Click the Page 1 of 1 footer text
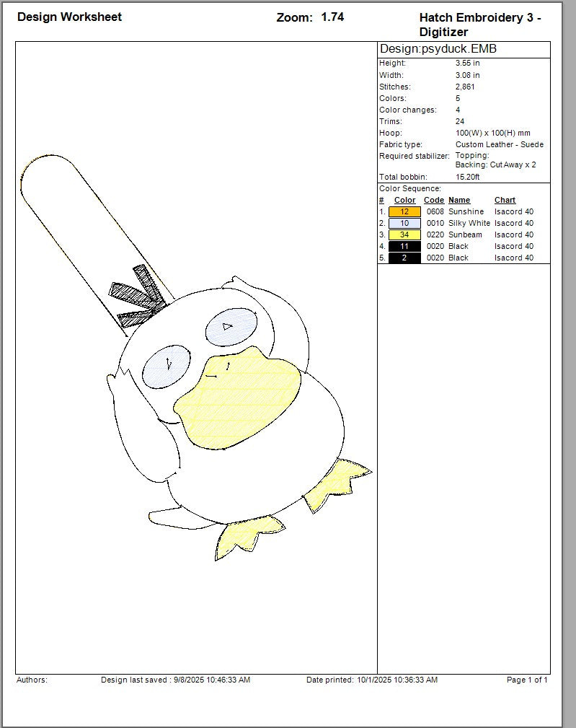 coord(527,680)
